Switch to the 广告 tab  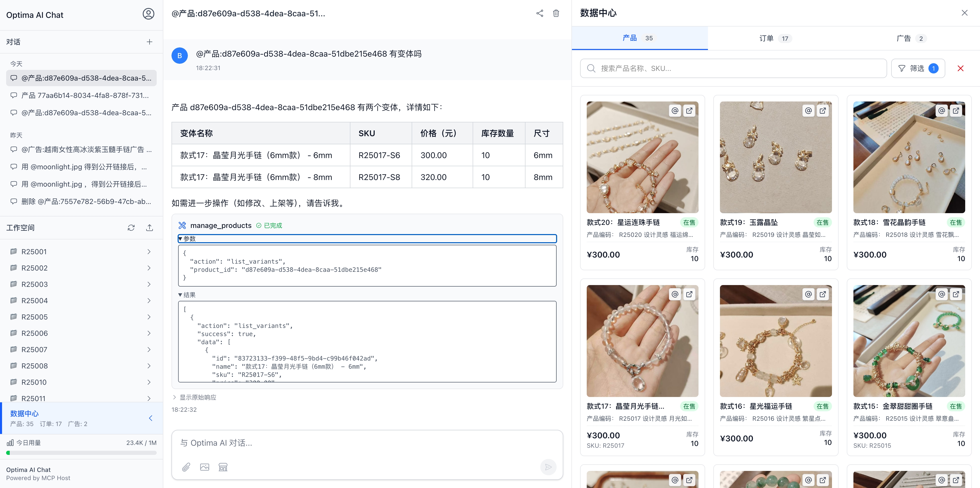[x=911, y=38]
